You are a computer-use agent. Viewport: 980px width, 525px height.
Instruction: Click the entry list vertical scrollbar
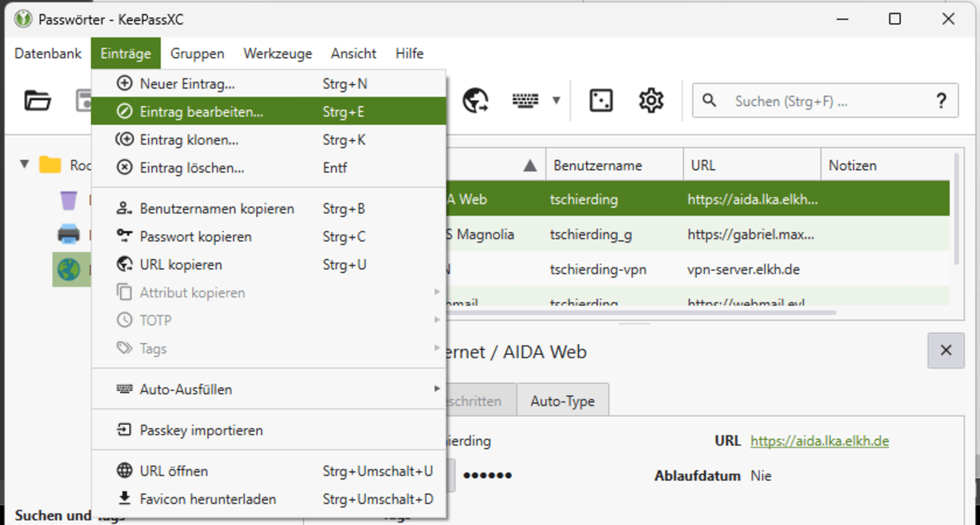[x=957, y=209]
